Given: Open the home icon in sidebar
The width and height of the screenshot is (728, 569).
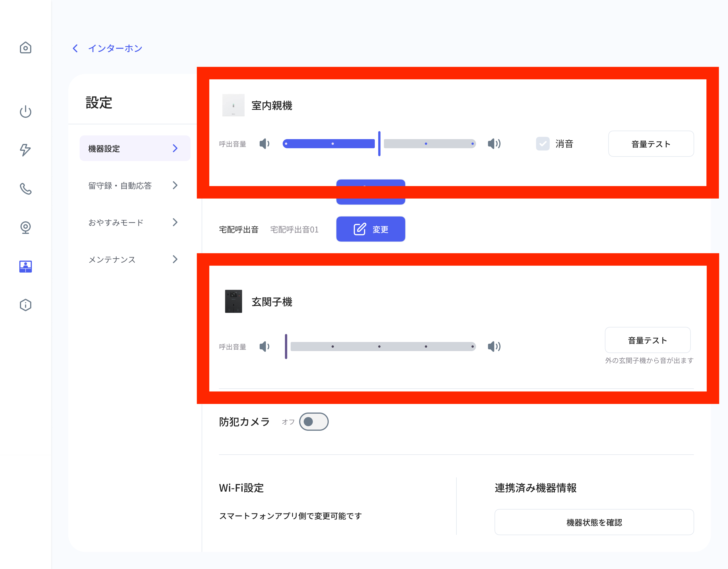Looking at the screenshot, I should (26, 47).
